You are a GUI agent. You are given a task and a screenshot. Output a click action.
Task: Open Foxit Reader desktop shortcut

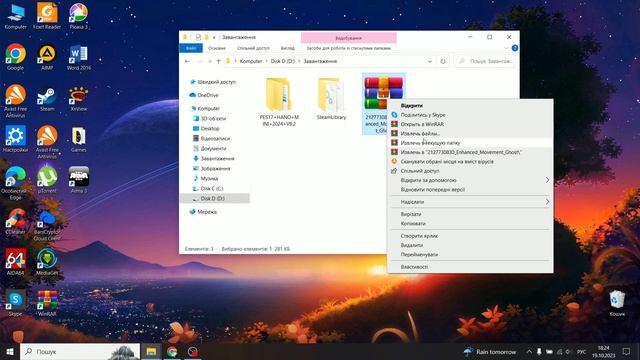tap(47, 16)
